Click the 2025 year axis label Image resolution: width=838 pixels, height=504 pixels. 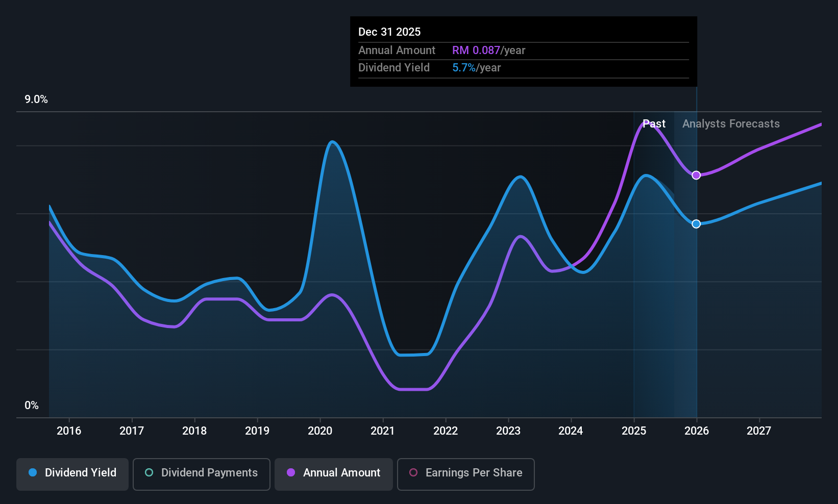point(634,431)
